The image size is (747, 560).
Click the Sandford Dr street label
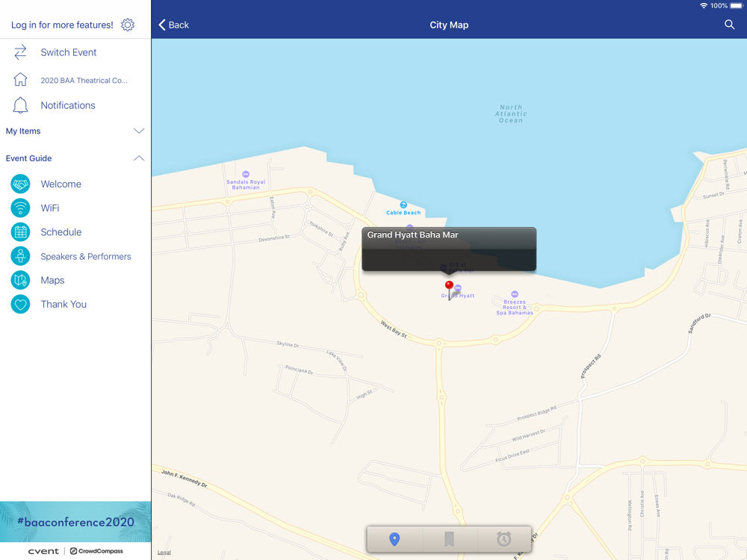699,323
